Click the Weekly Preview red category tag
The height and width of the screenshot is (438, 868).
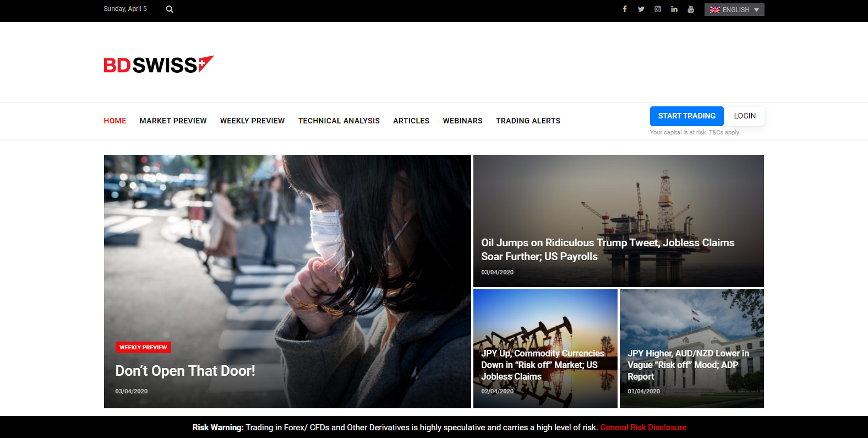[143, 347]
